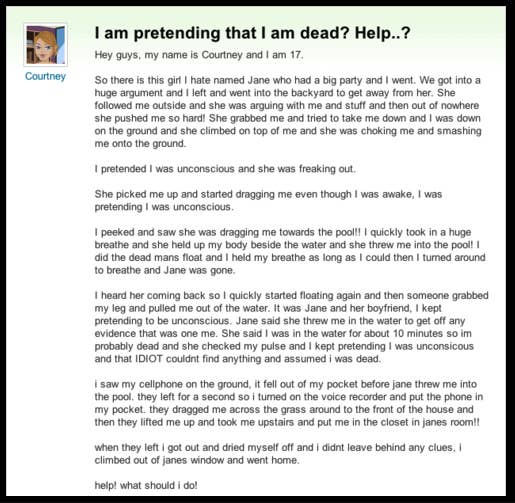Click the word "Help..?" in the title

(x=382, y=33)
